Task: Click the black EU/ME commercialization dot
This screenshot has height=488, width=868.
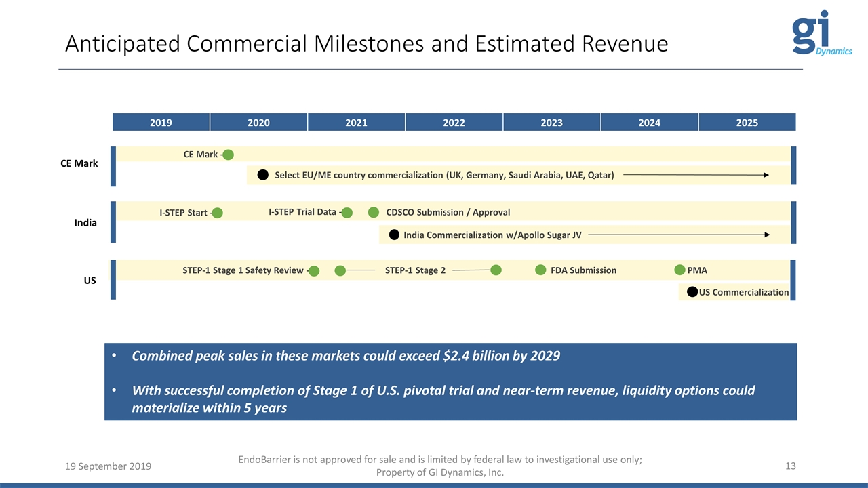Action: point(263,175)
